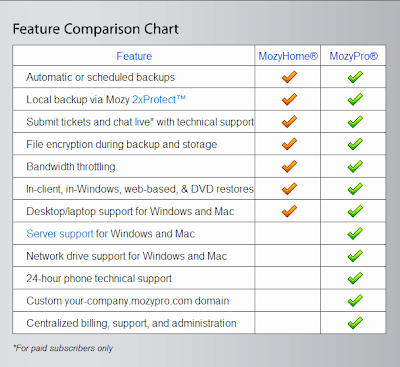
Task: Click the 'For paid subscribers only' footnote
Action: (63, 348)
